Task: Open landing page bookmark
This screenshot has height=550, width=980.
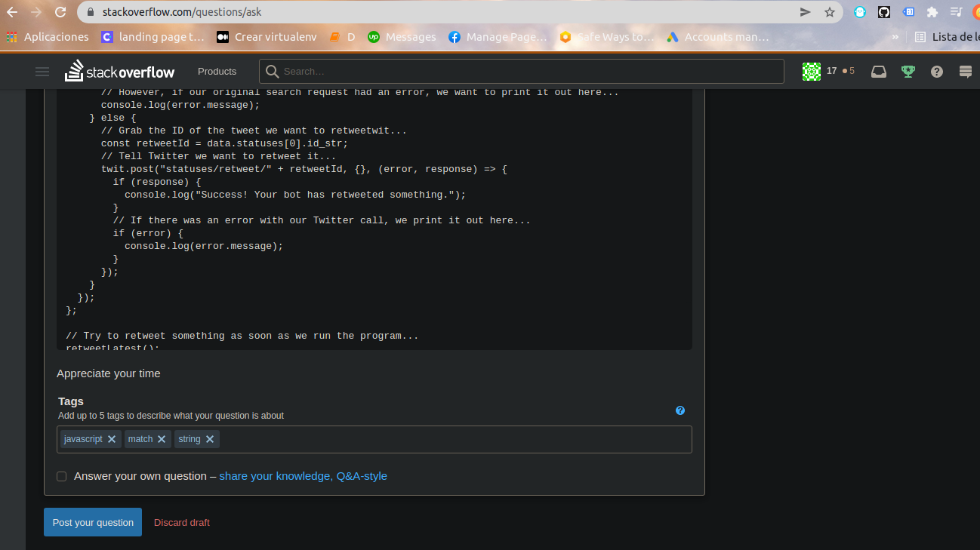Action: [153, 37]
